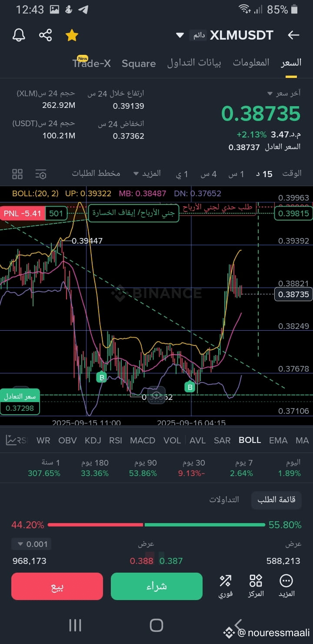Screen dimensions: 313x644
Task: Tap the share icon
Action: [x=45, y=35]
